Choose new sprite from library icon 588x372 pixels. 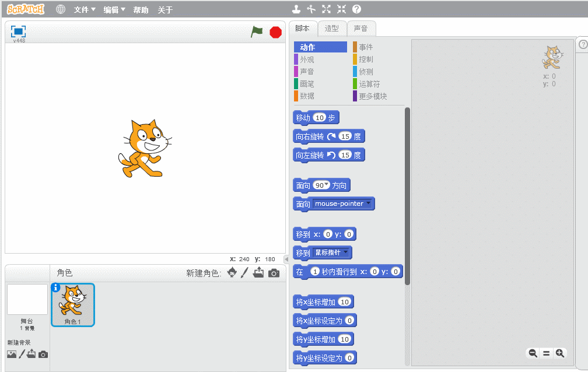pos(232,273)
